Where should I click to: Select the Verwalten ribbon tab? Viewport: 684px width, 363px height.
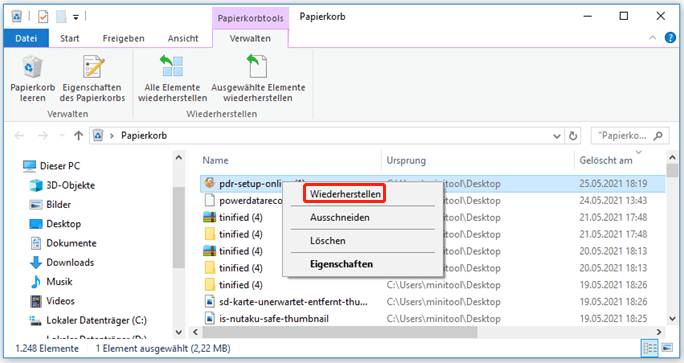pyautogui.click(x=250, y=38)
